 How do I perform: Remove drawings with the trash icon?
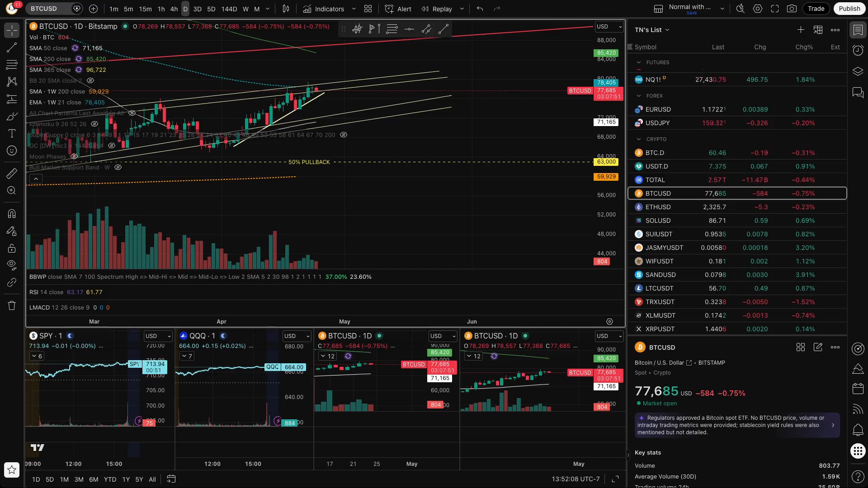pos(12,305)
